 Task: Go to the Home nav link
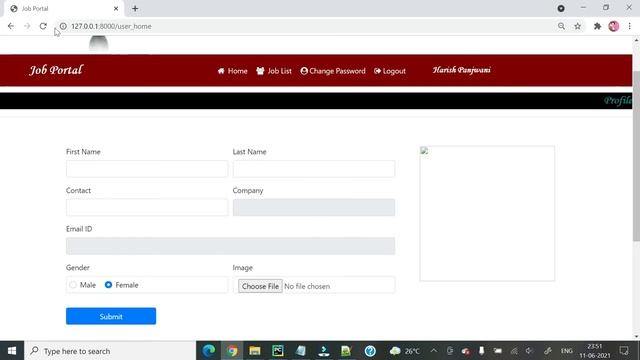[232, 71]
